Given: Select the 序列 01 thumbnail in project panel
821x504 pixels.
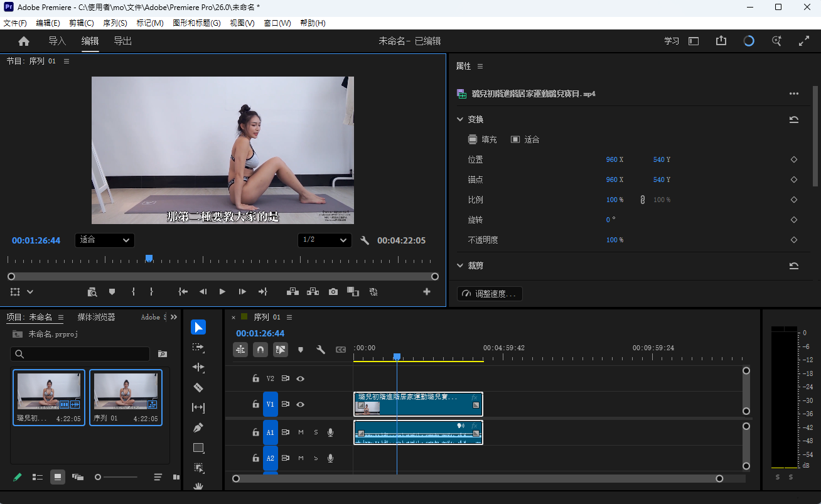Looking at the screenshot, I should 126,397.
